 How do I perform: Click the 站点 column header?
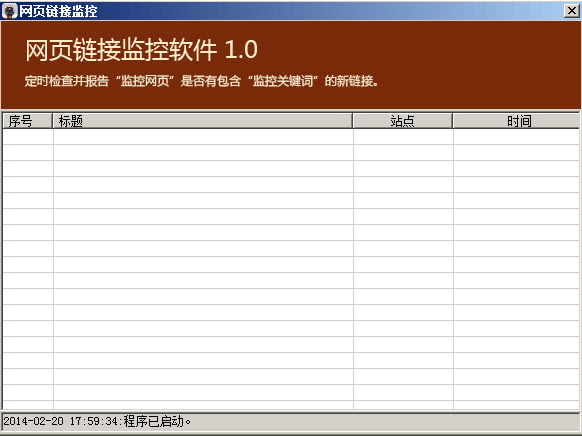point(403,121)
